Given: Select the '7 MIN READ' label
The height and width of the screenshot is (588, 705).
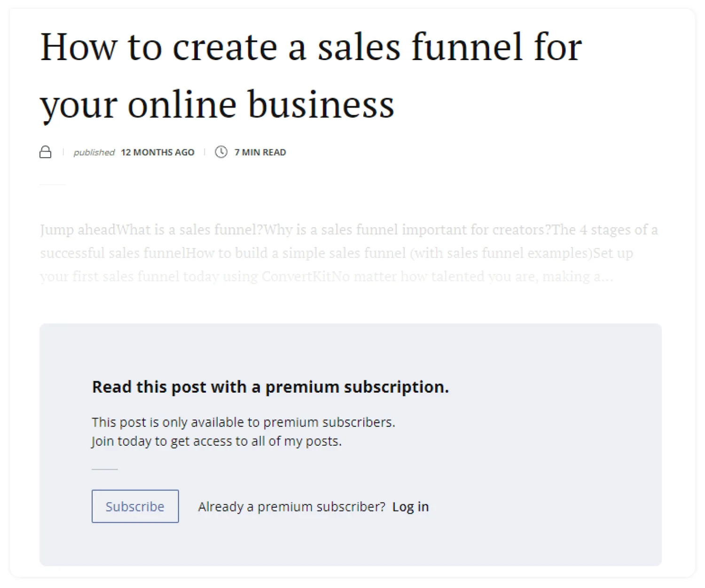Looking at the screenshot, I should 260,152.
